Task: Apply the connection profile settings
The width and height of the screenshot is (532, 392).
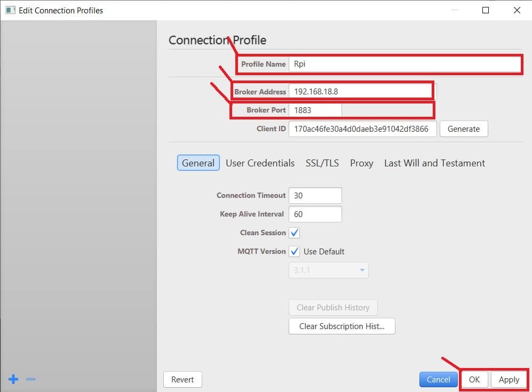Action: point(509,379)
